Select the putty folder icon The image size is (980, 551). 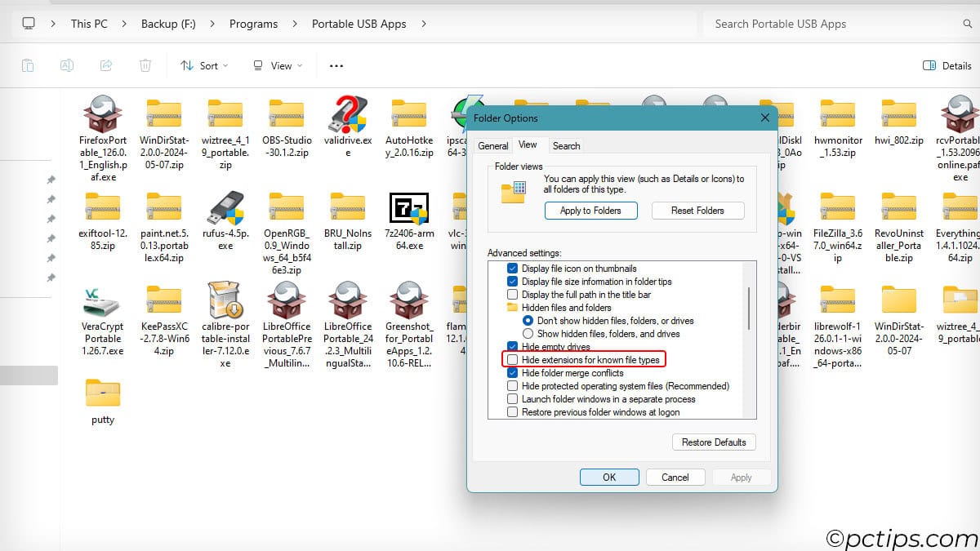coord(103,395)
